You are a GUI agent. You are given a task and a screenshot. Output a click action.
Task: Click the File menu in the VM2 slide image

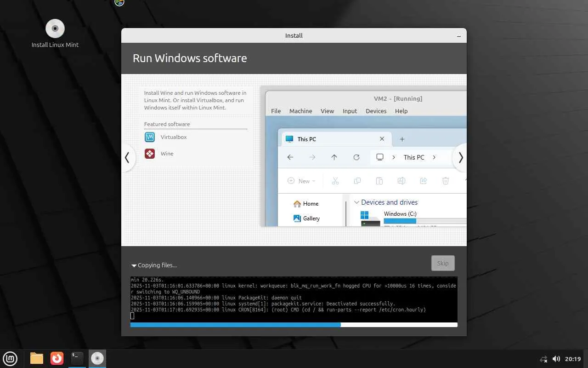[x=276, y=111]
